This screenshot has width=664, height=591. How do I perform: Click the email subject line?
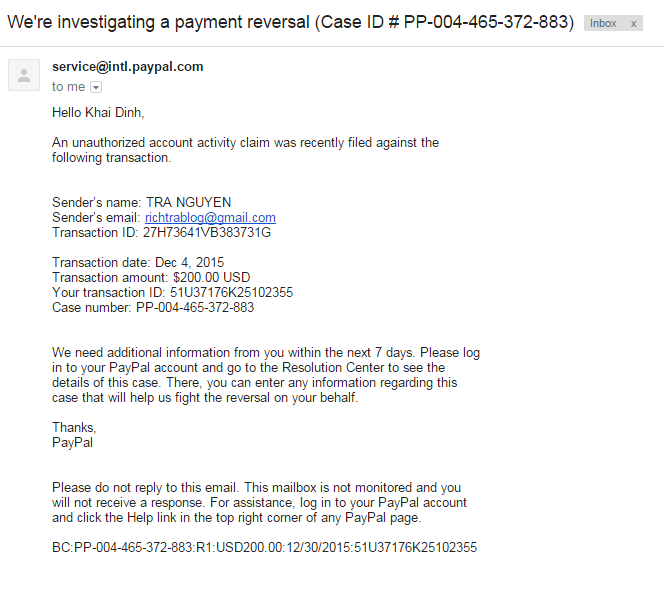[x=290, y=21]
